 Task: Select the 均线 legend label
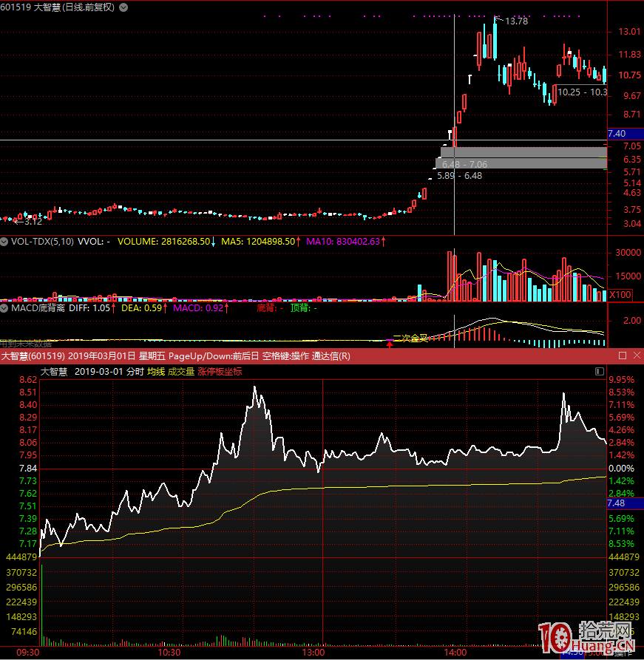[156, 372]
